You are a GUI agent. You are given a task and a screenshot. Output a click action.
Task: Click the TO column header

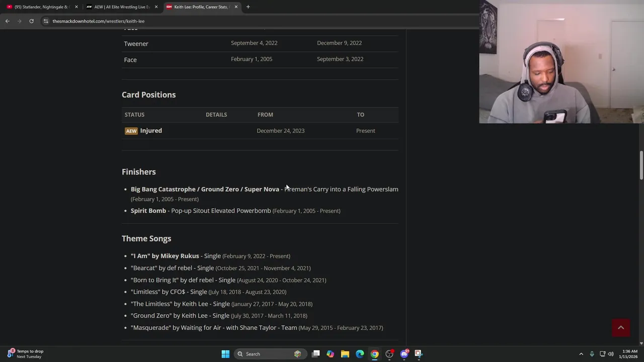[x=360, y=115]
